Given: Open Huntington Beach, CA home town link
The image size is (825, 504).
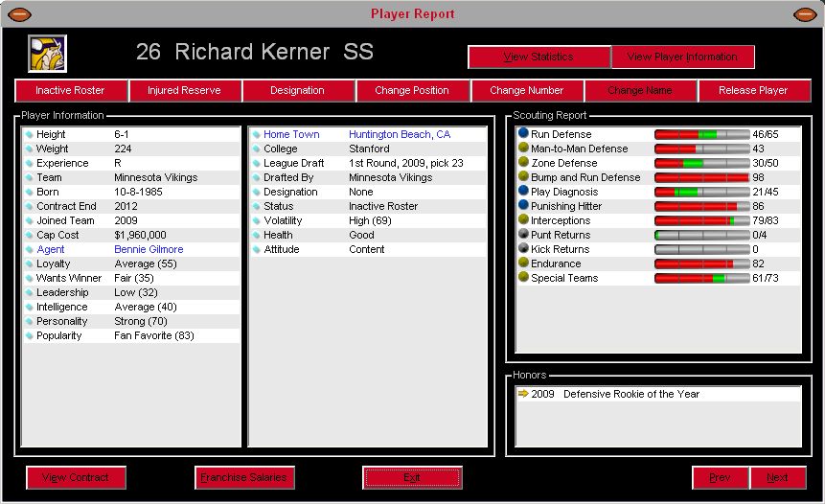Looking at the screenshot, I should click(x=399, y=135).
